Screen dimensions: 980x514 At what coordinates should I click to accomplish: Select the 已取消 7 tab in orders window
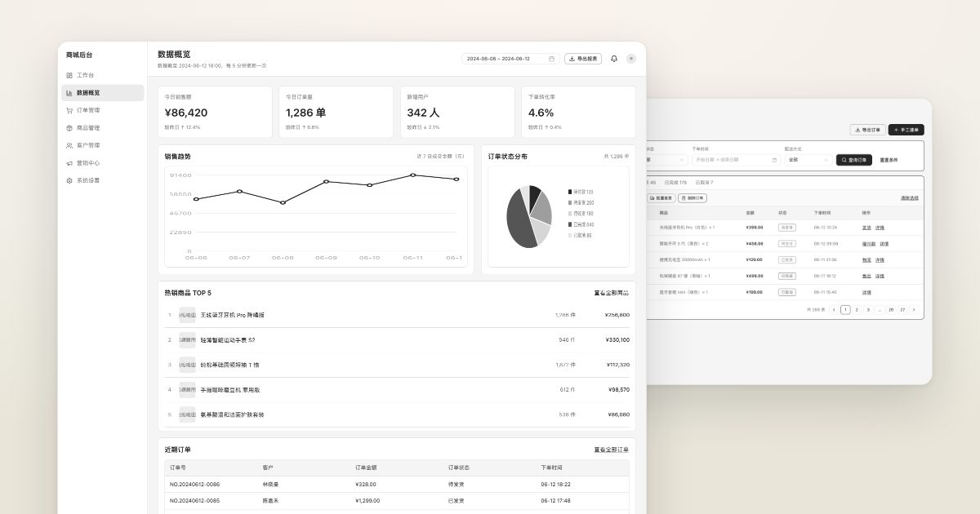pyautogui.click(x=705, y=183)
